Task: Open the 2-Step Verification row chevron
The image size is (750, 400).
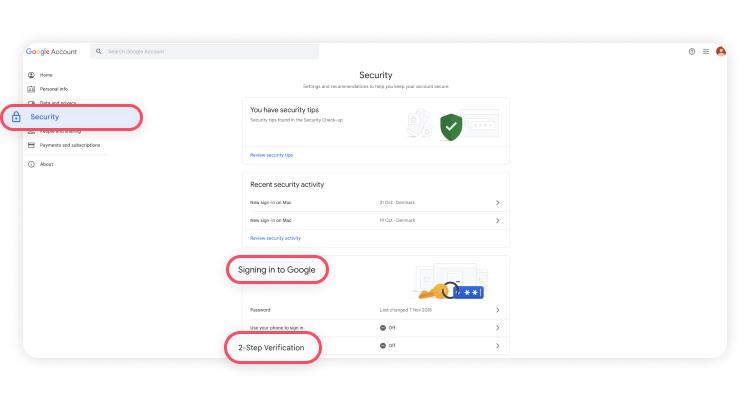Action: pyautogui.click(x=497, y=345)
